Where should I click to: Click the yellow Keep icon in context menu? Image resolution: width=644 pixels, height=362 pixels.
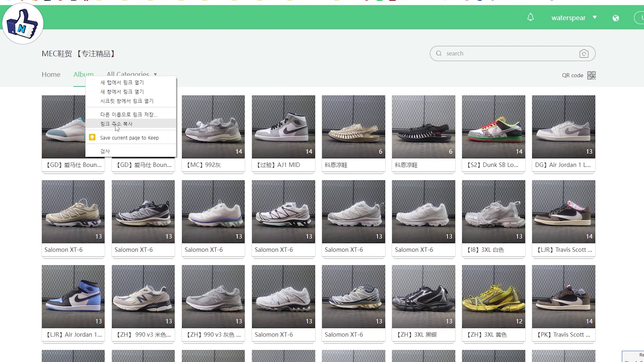[92, 137]
